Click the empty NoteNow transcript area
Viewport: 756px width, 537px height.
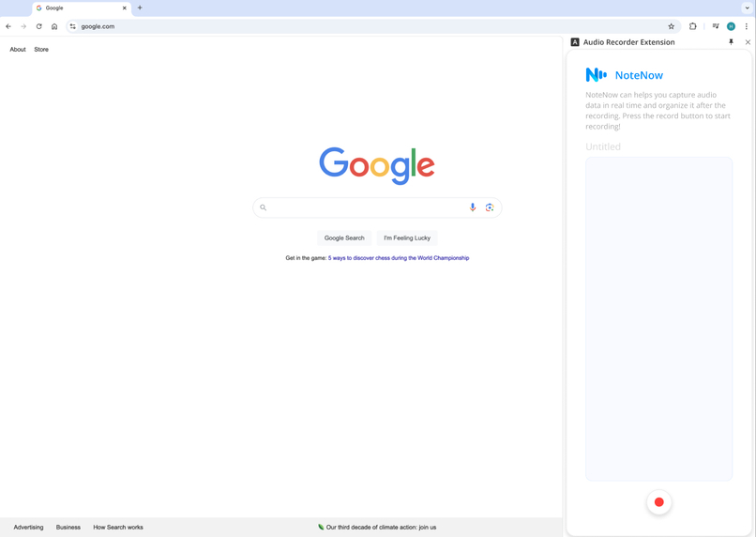[x=659, y=318]
